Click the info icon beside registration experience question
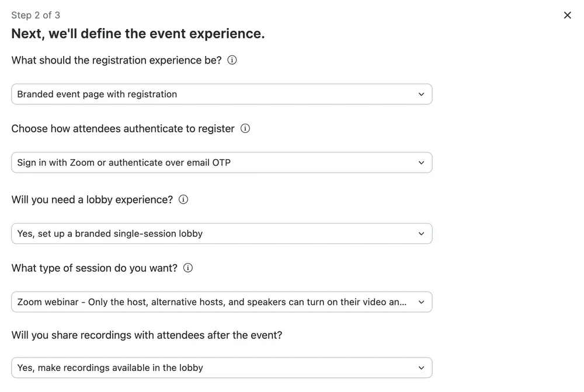Viewport: 584px width, 392px height. (232, 60)
